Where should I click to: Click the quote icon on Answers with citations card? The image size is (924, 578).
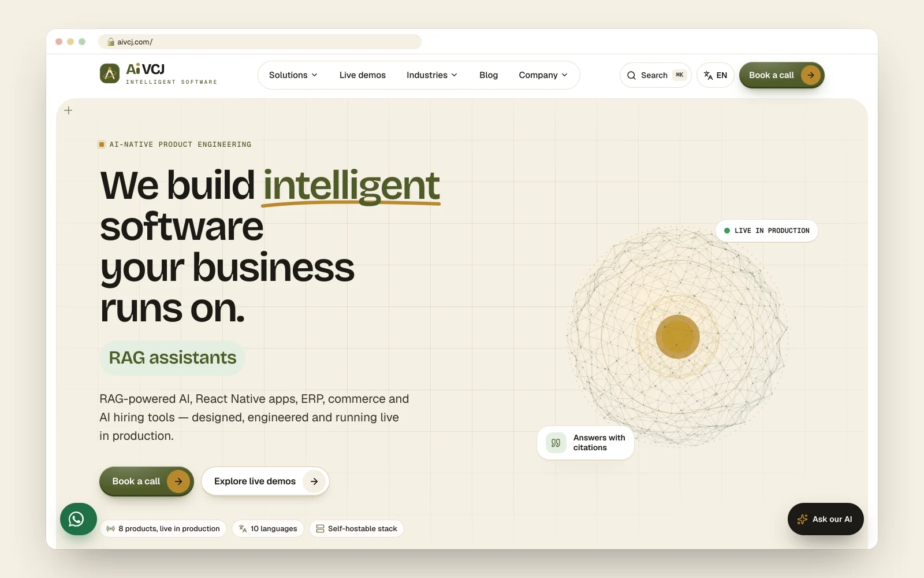(x=556, y=443)
